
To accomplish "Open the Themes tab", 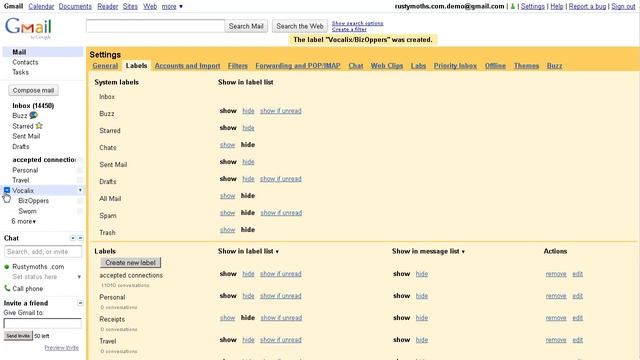I will [526, 66].
